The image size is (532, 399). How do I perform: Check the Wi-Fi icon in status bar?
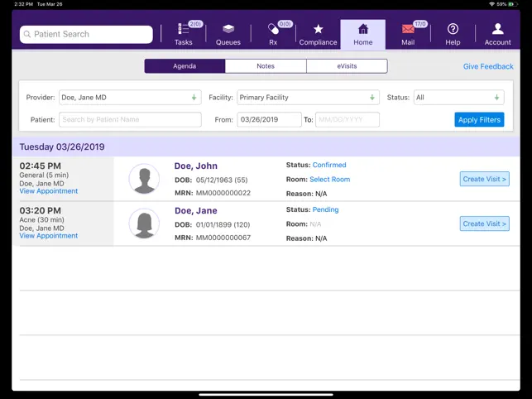pyautogui.click(x=491, y=4)
